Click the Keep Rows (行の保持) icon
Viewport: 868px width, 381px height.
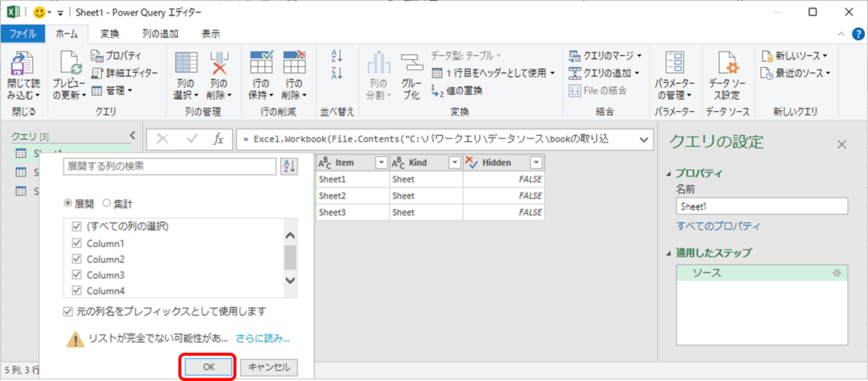262,63
